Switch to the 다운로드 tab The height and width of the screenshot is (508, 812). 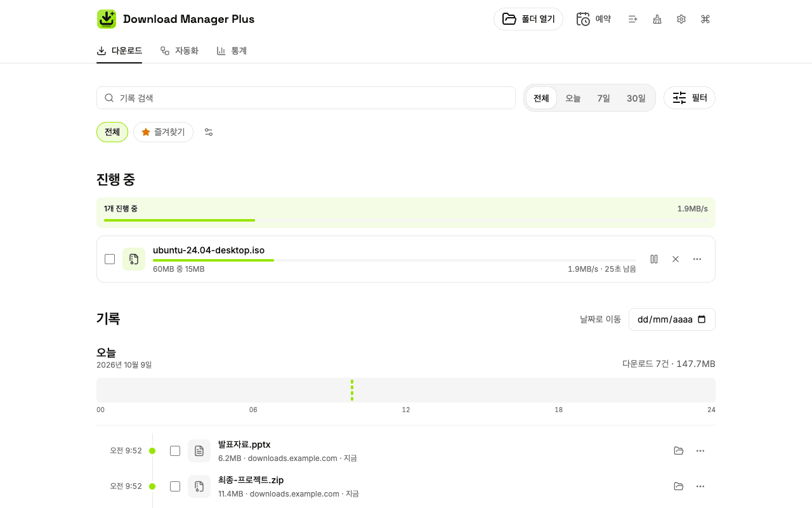[x=119, y=51]
